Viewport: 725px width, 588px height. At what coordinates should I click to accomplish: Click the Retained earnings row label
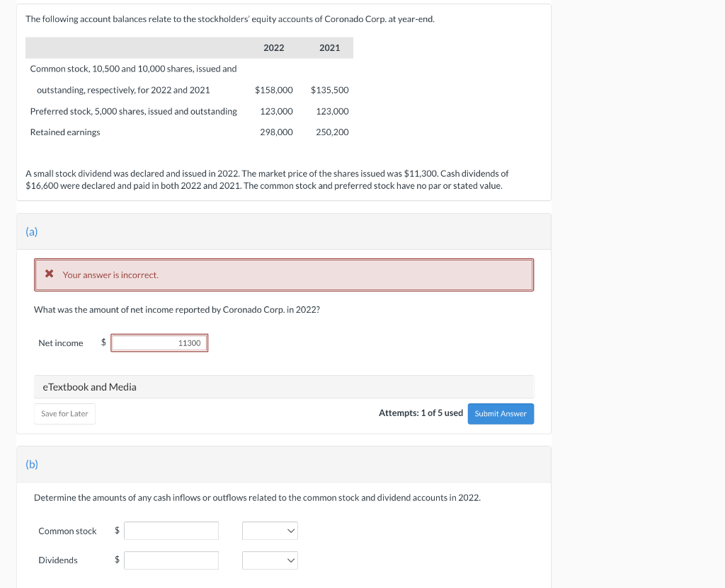pos(65,132)
